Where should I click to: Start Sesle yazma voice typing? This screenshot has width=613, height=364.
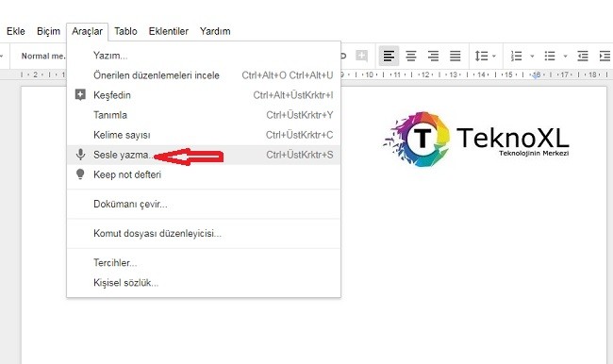[204, 155]
